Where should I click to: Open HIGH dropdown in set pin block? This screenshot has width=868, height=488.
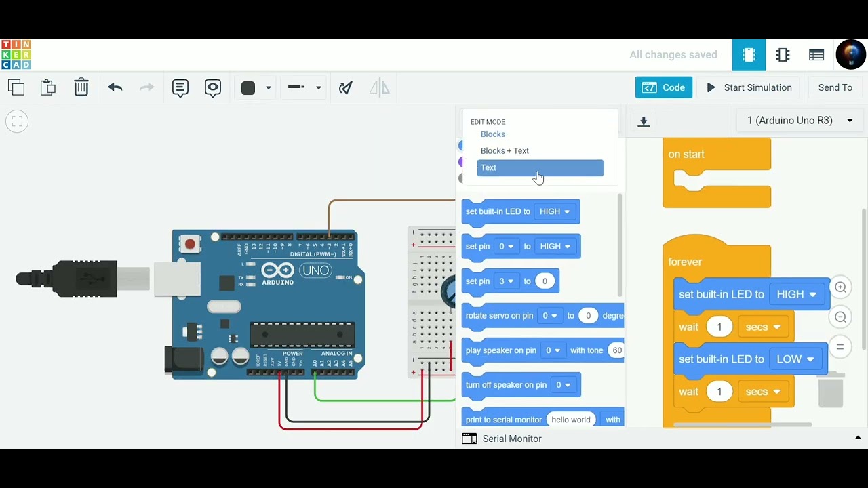point(555,246)
